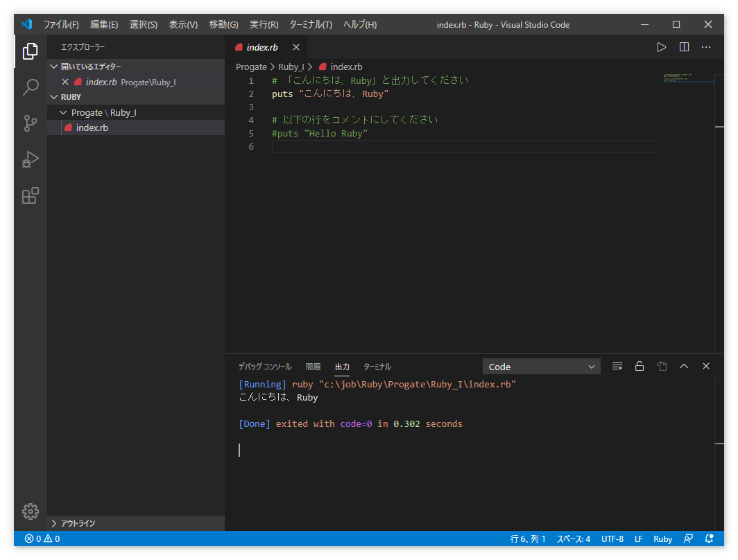The image size is (738, 560).
Task: Open the Run and Debug view
Action: (x=31, y=159)
